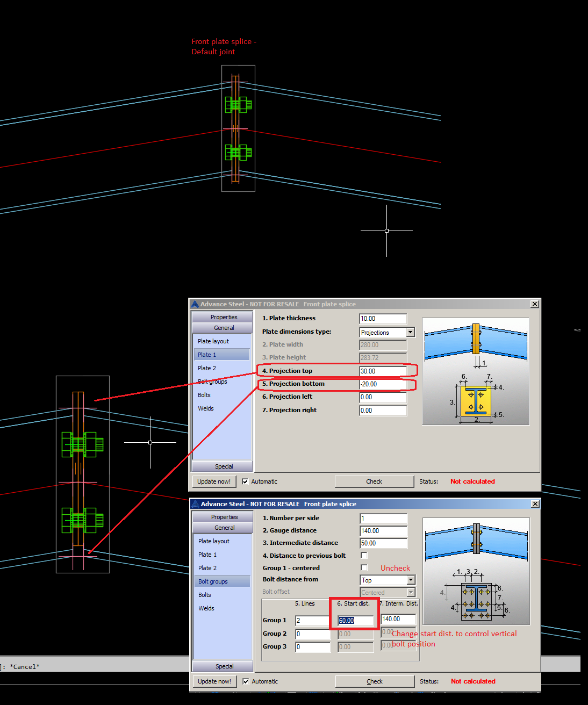
Task: Click Group 3 Lines input field
Action: click(313, 647)
